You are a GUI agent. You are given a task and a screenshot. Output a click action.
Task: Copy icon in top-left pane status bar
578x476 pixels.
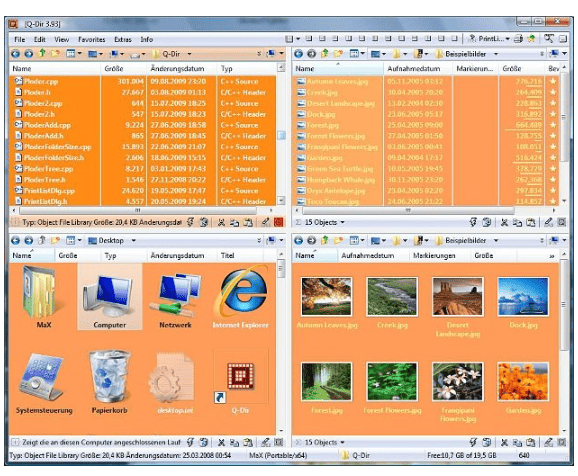click(234, 222)
